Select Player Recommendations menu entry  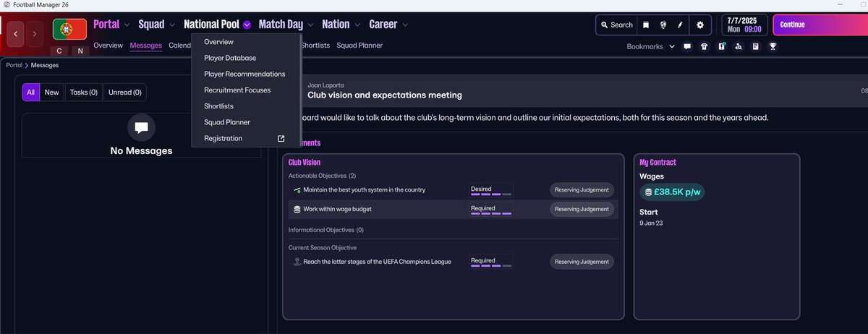tap(246, 74)
